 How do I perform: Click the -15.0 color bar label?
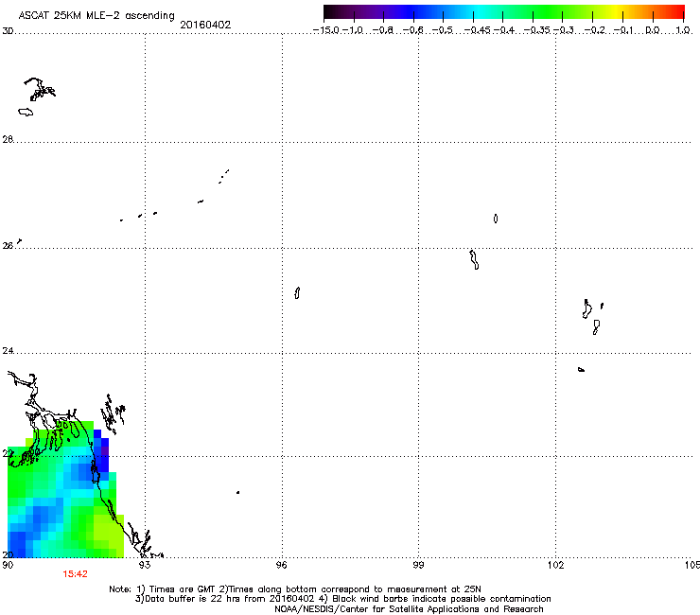pyautogui.click(x=326, y=30)
